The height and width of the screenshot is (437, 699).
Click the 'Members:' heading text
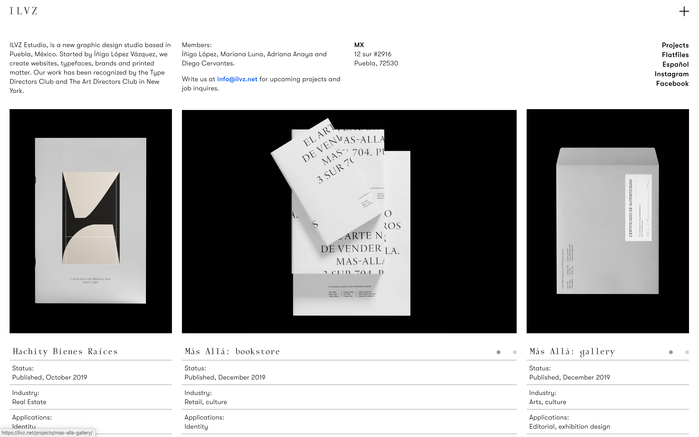[196, 45]
